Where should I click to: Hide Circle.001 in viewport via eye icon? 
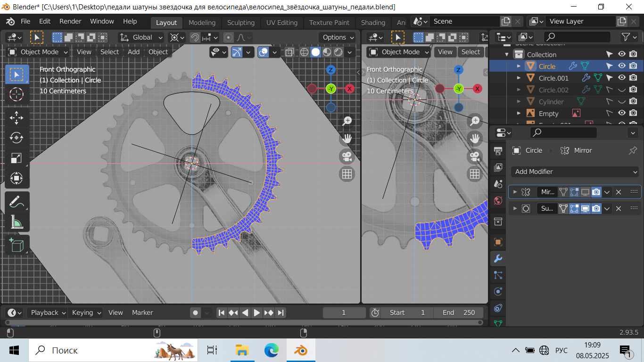[622, 78]
